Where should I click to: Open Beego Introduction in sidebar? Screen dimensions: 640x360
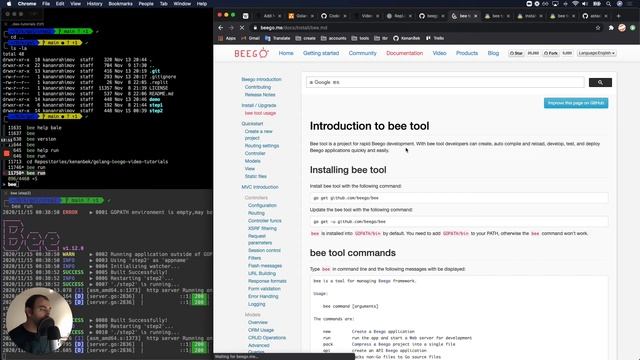click(261, 80)
